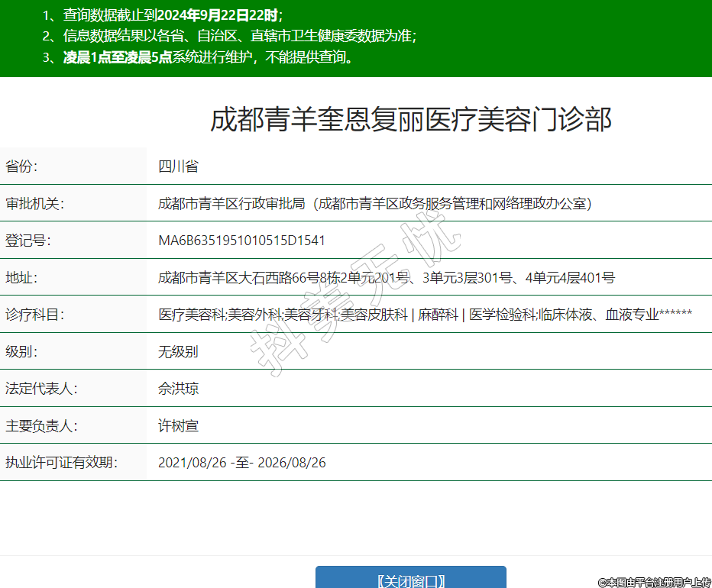
Task: Click the 地址 row label
Action: pos(21,277)
